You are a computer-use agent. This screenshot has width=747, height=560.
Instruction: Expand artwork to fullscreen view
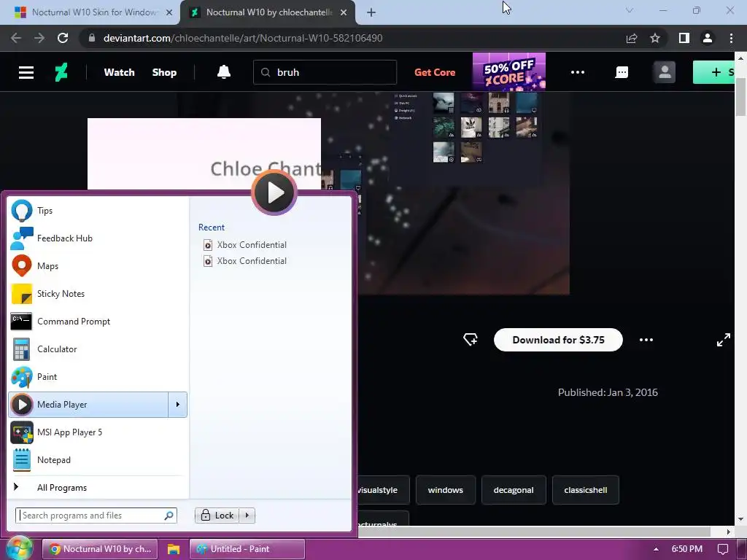(724, 340)
